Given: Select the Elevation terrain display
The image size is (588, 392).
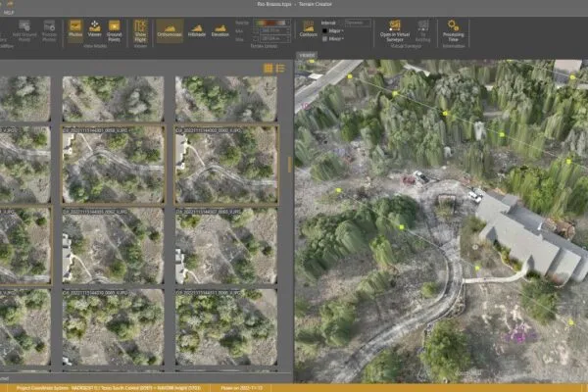Looking at the screenshot, I should tap(220, 30).
